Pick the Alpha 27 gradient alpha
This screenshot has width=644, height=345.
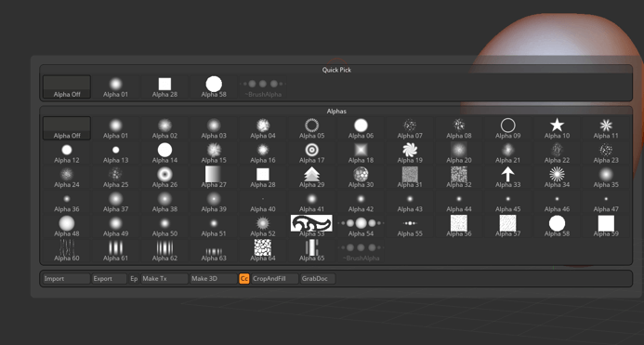pyautogui.click(x=214, y=178)
